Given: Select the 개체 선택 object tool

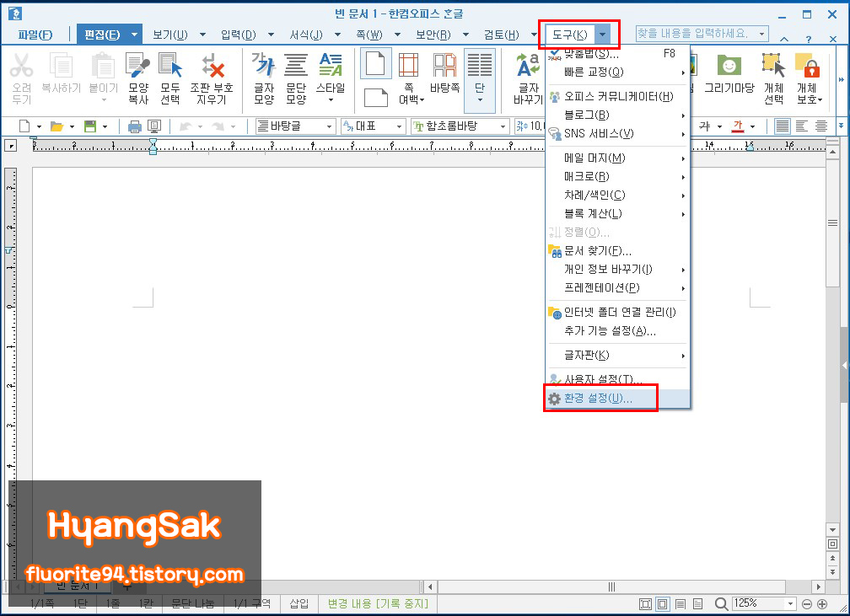Looking at the screenshot, I should (773, 78).
